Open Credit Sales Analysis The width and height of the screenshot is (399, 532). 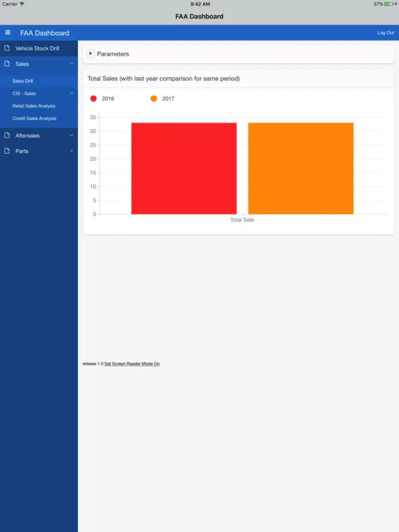pos(34,119)
